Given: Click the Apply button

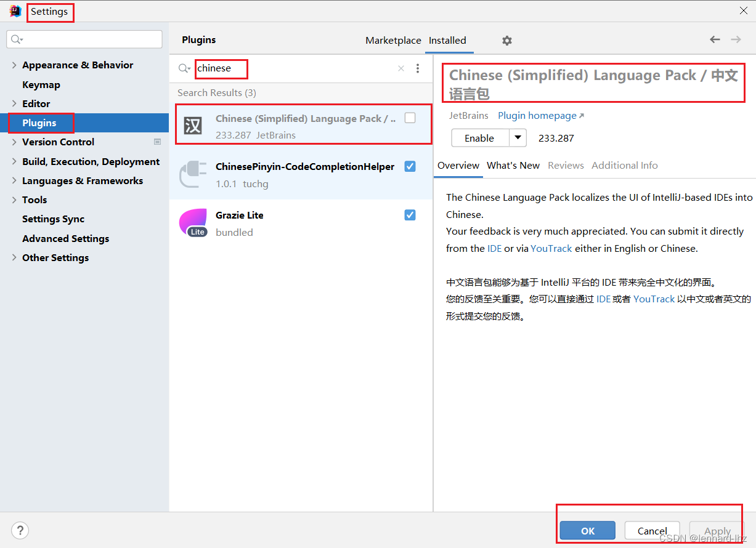Looking at the screenshot, I should click(x=717, y=531).
